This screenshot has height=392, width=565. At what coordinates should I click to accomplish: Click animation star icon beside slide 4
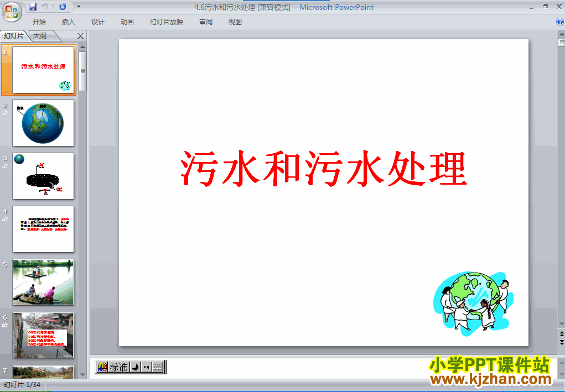pyautogui.click(x=5, y=219)
